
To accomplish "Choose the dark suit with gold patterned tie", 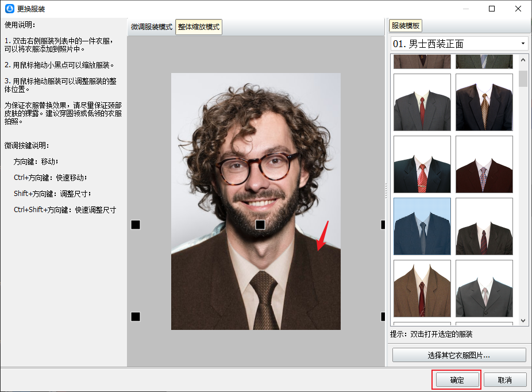I will pyautogui.click(x=484, y=102).
